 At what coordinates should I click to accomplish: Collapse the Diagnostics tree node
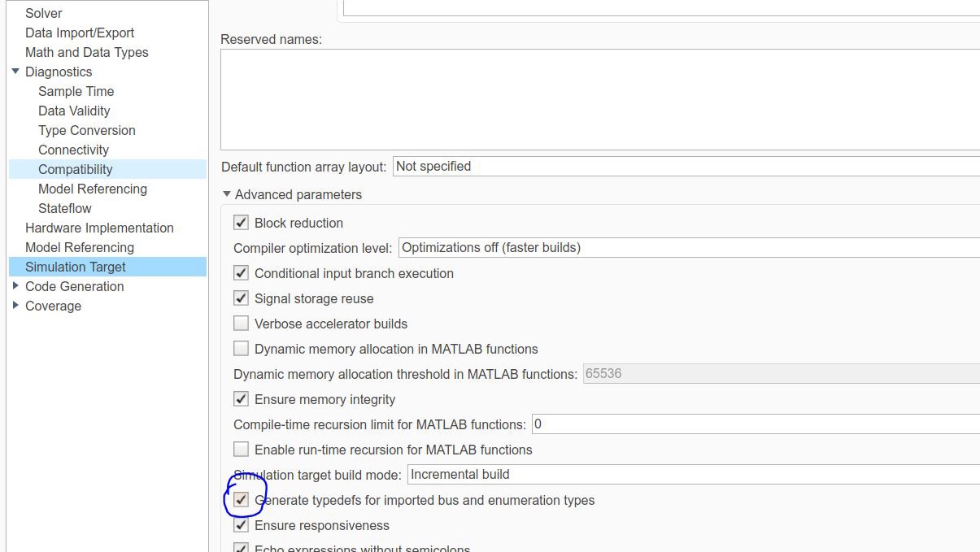(x=15, y=72)
